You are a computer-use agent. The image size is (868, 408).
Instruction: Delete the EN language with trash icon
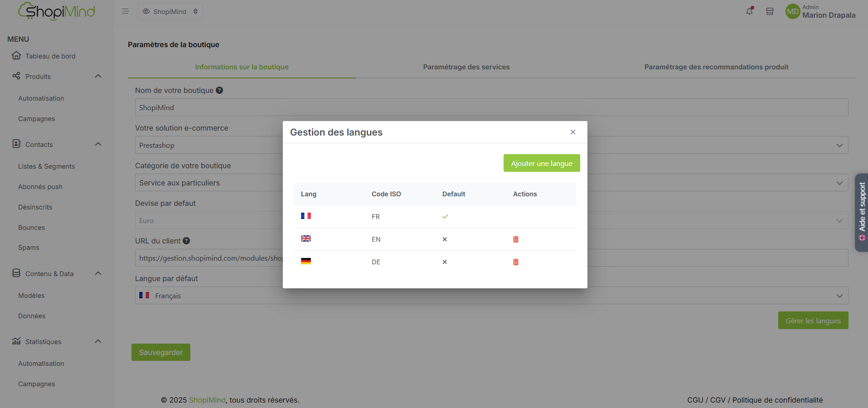click(516, 239)
